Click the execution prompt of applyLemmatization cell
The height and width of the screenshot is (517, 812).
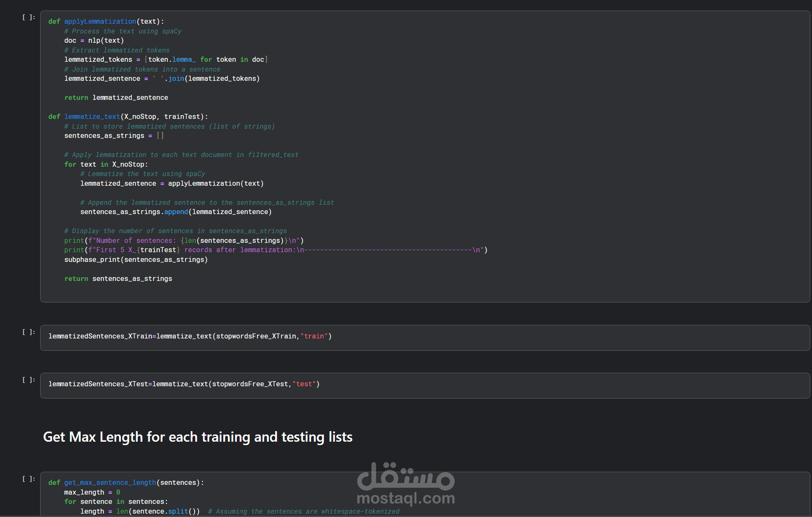[x=29, y=17]
